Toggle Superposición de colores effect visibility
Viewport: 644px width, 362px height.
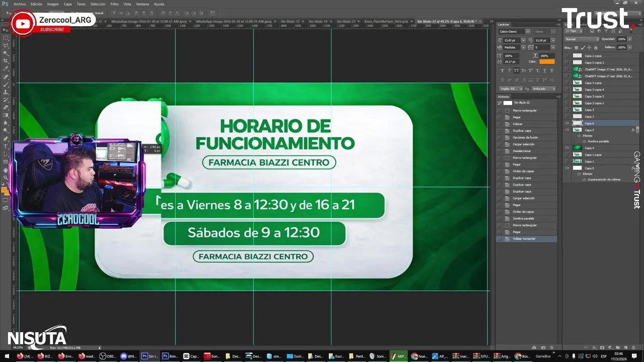point(584,179)
